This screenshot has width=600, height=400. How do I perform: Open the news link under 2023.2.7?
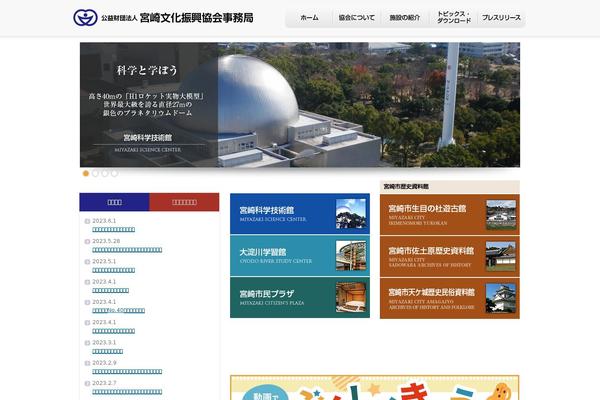click(127, 392)
